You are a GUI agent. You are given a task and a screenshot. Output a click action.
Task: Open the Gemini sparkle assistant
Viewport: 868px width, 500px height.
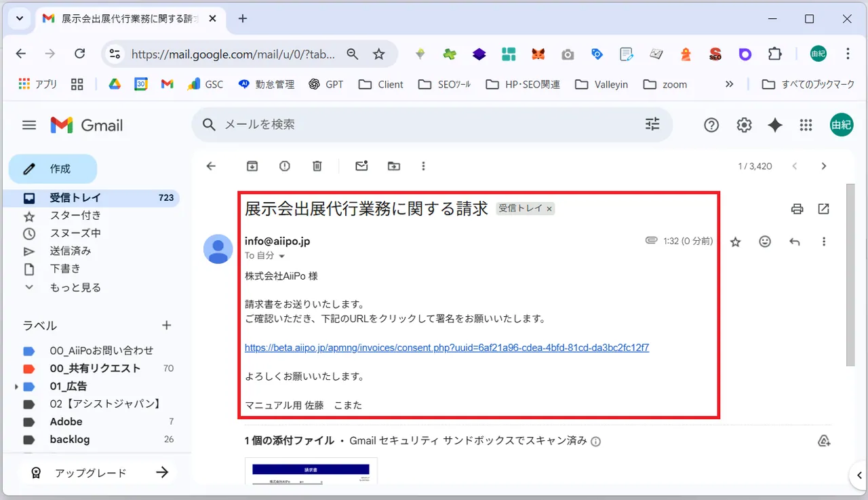775,125
